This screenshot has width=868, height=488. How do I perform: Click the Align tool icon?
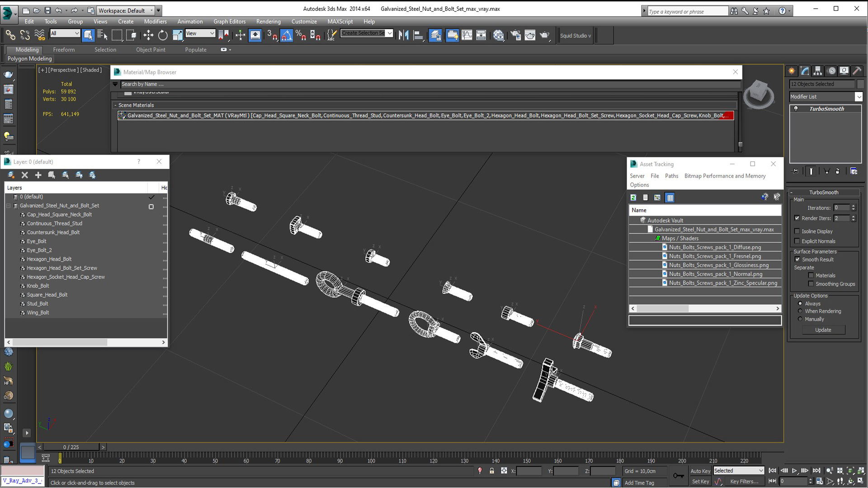click(x=419, y=35)
